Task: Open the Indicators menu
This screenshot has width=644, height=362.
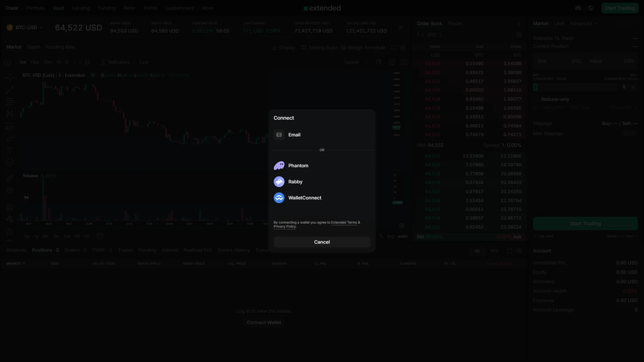Action: click(115, 62)
